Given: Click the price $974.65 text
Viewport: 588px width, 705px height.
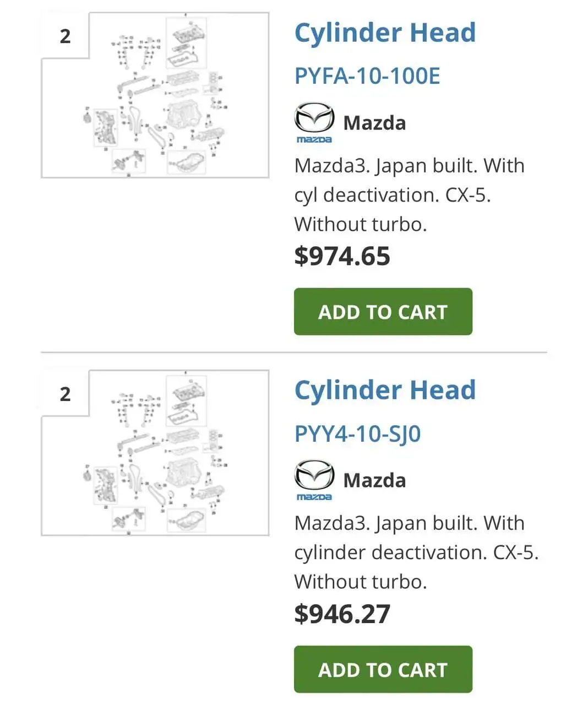Looking at the screenshot, I should pos(342,255).
